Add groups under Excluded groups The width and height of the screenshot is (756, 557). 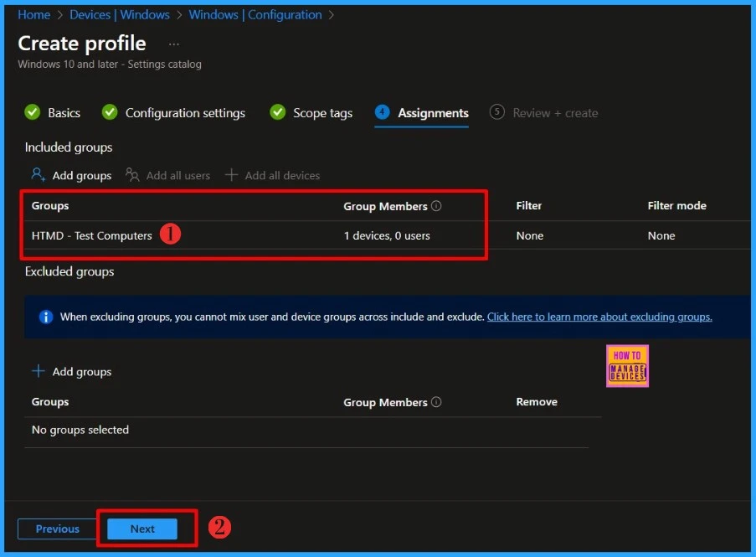tap(71, 371)
